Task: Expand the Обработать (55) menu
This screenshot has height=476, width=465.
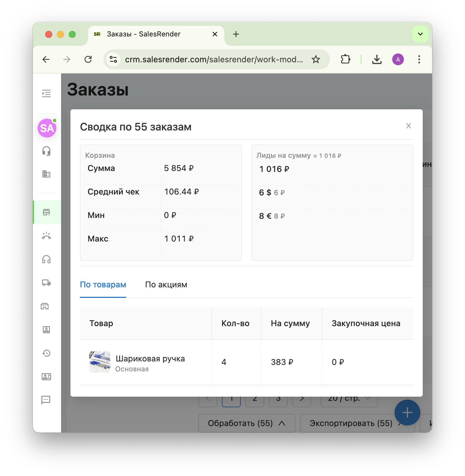Action: [x=247, y=423]
